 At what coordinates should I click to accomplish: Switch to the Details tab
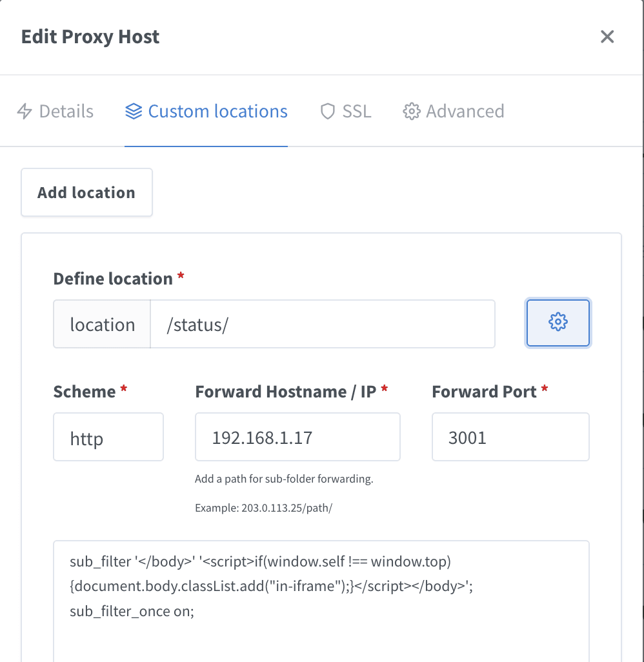coord(65,111)
